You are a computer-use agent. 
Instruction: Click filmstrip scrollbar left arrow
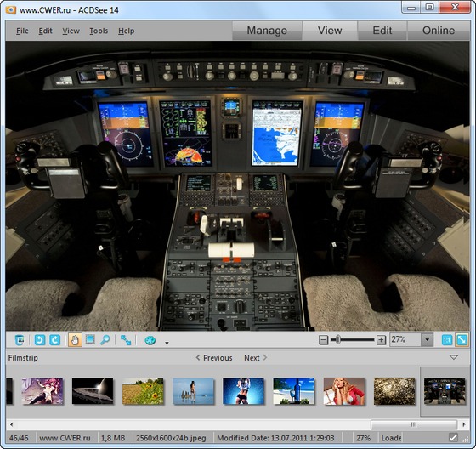coord(11,424)
